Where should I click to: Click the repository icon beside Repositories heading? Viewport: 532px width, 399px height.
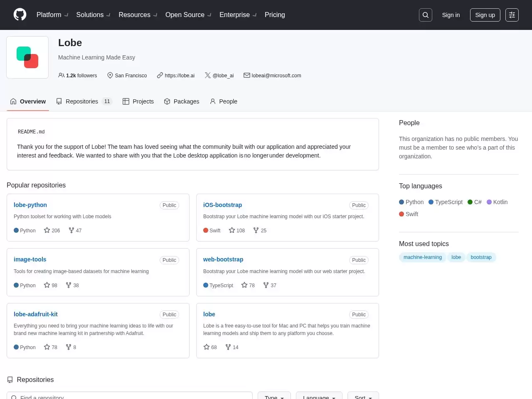tap(10, 380)
